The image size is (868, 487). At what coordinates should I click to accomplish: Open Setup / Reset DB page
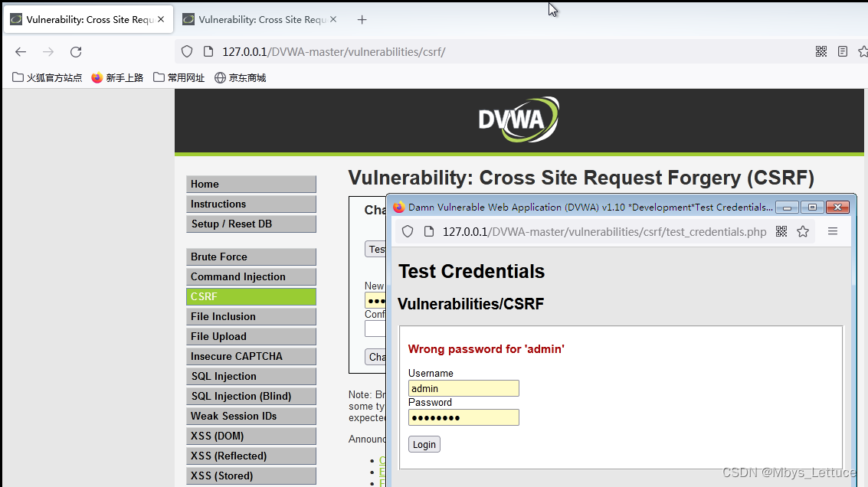coord(251,224)
